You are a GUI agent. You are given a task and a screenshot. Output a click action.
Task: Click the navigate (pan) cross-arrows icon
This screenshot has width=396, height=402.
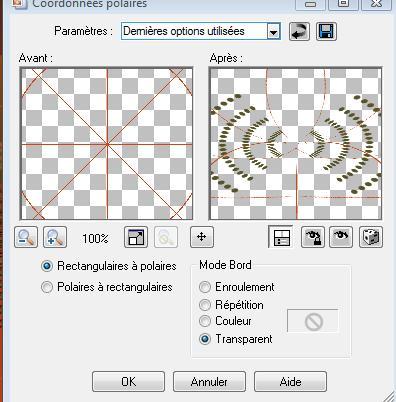click(202, 237)
